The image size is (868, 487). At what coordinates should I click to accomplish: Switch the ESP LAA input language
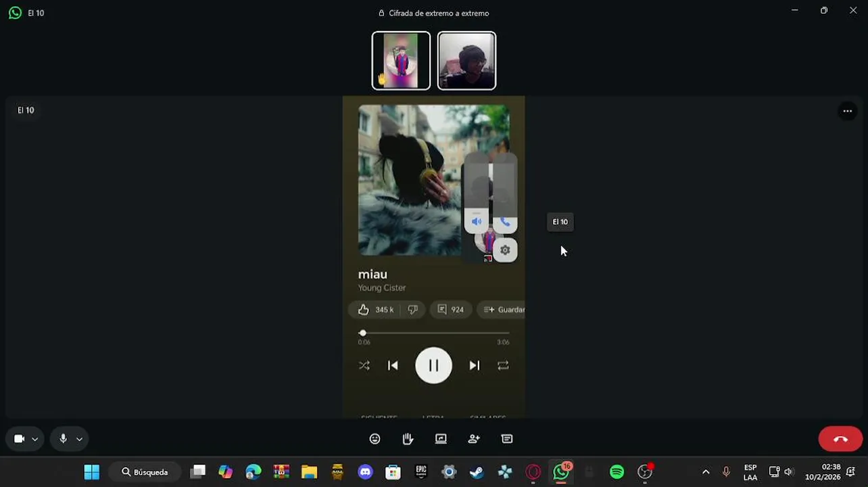coord(750,472)
